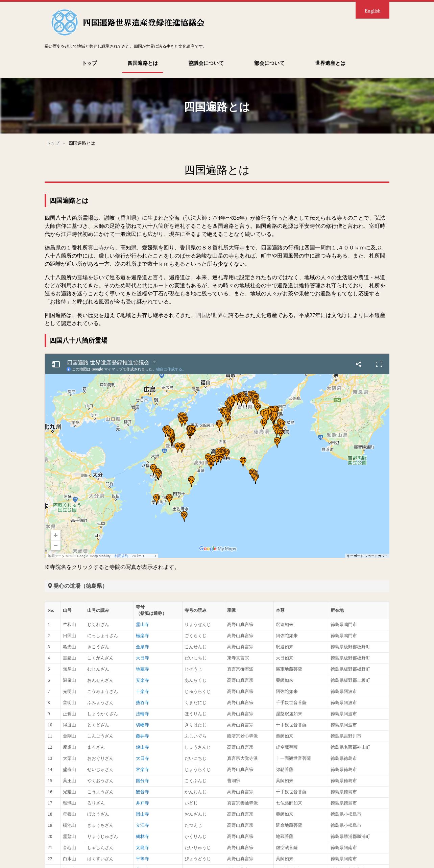Click the map share icon
434x868 pixels.
359,364
